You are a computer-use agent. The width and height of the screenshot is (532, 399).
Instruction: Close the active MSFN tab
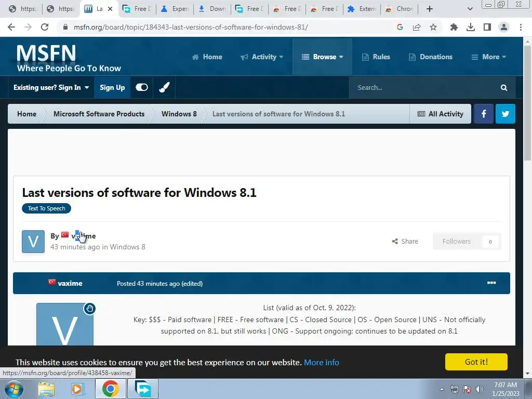click(110, 9)
